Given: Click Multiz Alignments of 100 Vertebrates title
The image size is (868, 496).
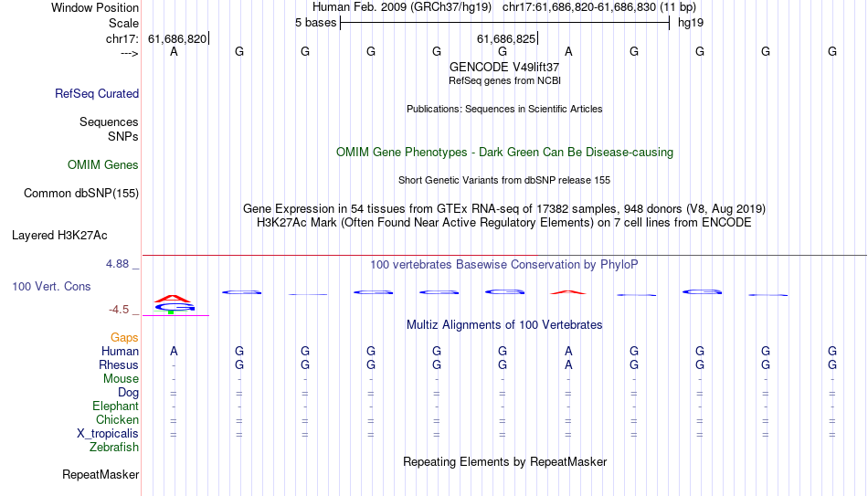Looking at the screenshot, I should tap(504, 325).
